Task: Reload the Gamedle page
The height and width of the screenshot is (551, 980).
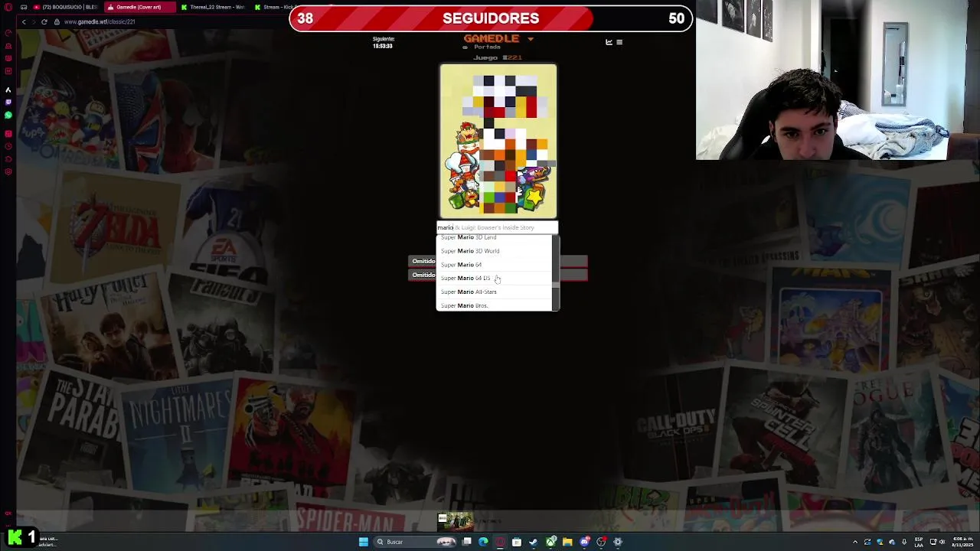Action: (44, 21)
